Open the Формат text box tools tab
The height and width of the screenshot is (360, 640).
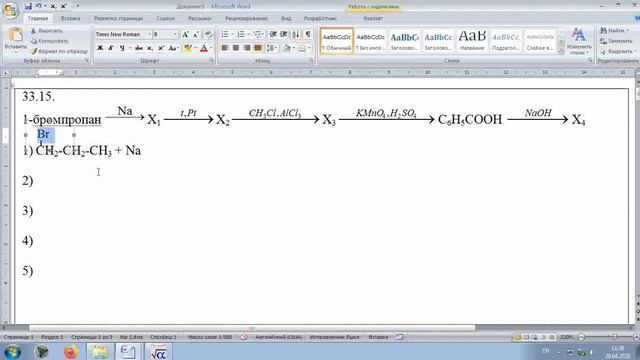click(x=373, y=18)
